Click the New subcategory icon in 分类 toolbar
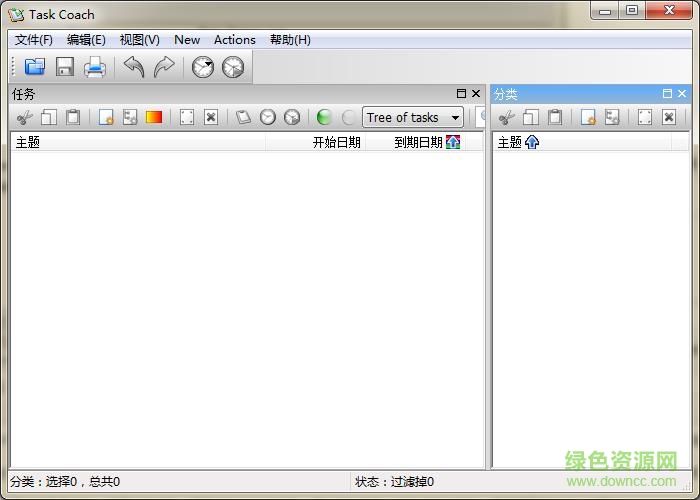 pyautogui.click(x=612, y=117)
